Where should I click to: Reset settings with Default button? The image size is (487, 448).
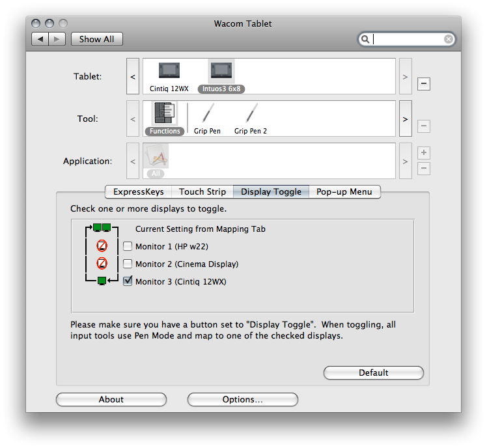pos(373,373)
